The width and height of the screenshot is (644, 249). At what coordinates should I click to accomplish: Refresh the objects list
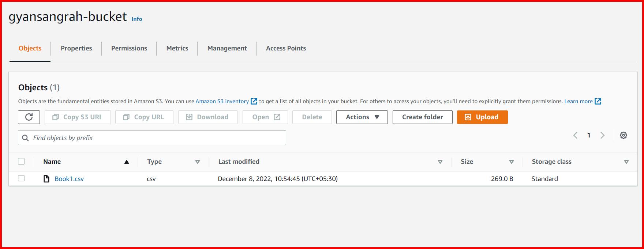pos(29,117)
